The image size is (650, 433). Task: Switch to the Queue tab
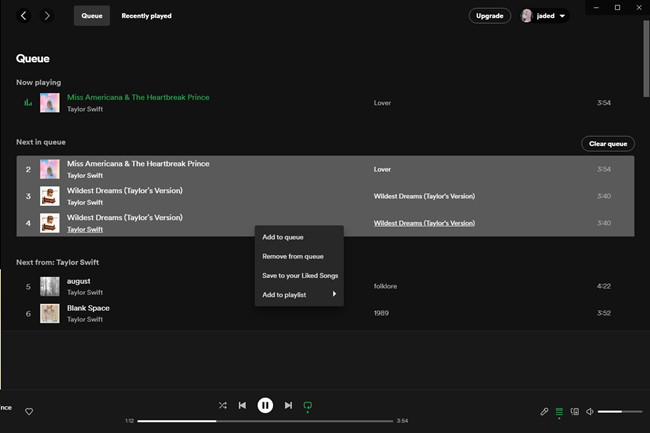92,16
